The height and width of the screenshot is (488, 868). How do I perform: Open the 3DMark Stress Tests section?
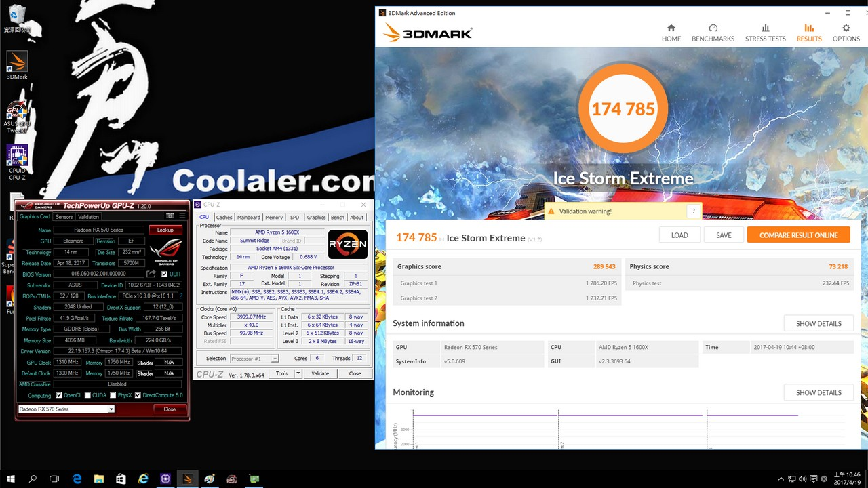click(766, 33)
